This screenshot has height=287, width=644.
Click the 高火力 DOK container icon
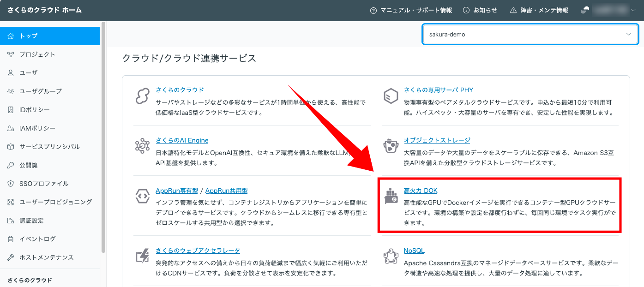tap(391, 196)
